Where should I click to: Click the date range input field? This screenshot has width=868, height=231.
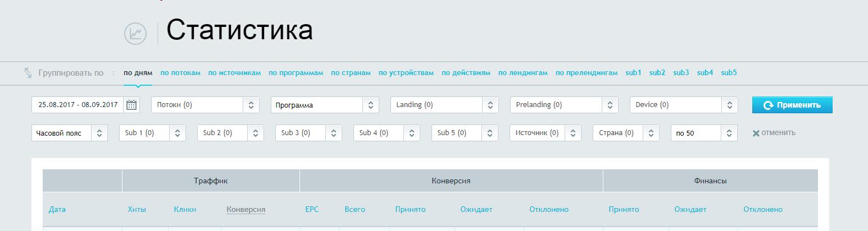[x=78, y=105]
